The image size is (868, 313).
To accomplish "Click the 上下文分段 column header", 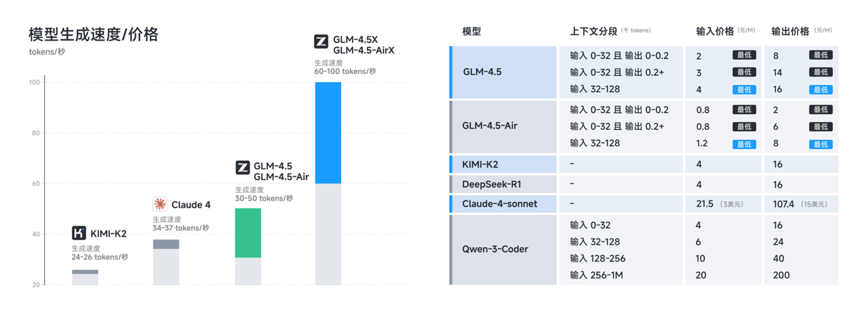I will [x=593, y=32].
